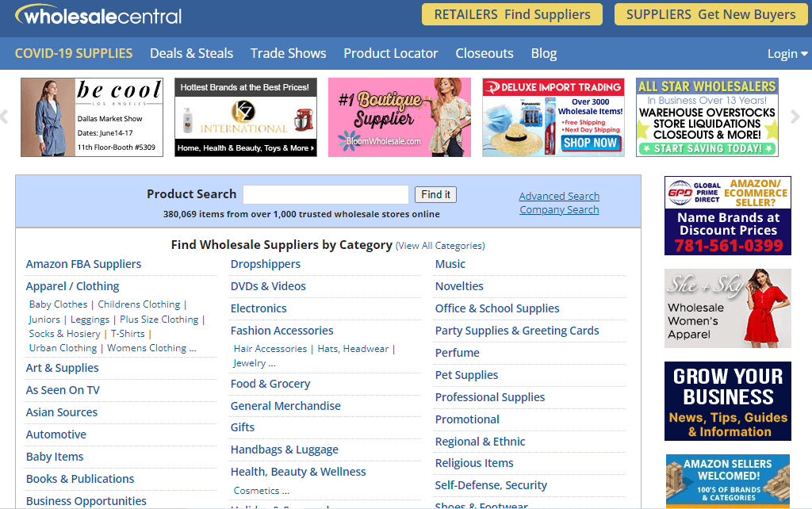Open She + Sky Women's Apparel ad
Screen dimensions: 812x509
[x=728, y=308]
